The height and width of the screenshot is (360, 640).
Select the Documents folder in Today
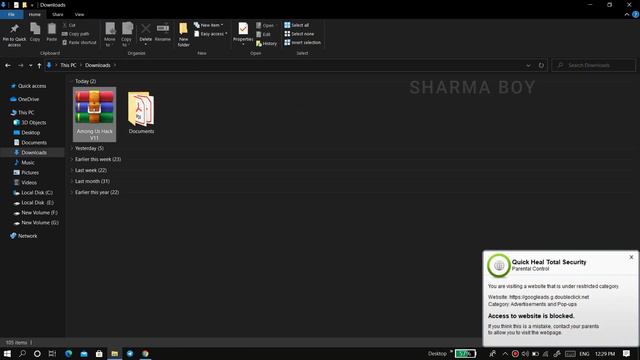141,112
